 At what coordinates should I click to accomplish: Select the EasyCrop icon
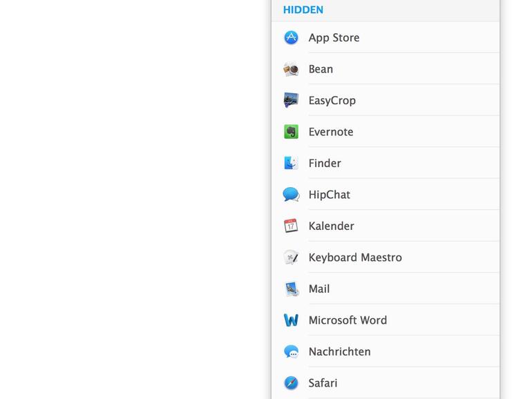291,101
